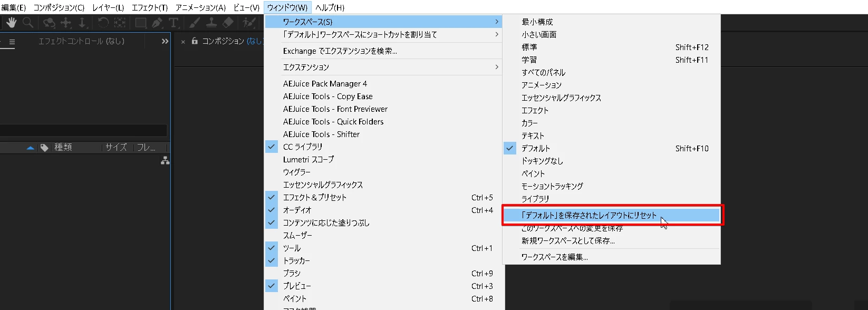Uncheck the トラッカー panel item
This screenshot has width=868, height=310.
[x=383, y=261]
